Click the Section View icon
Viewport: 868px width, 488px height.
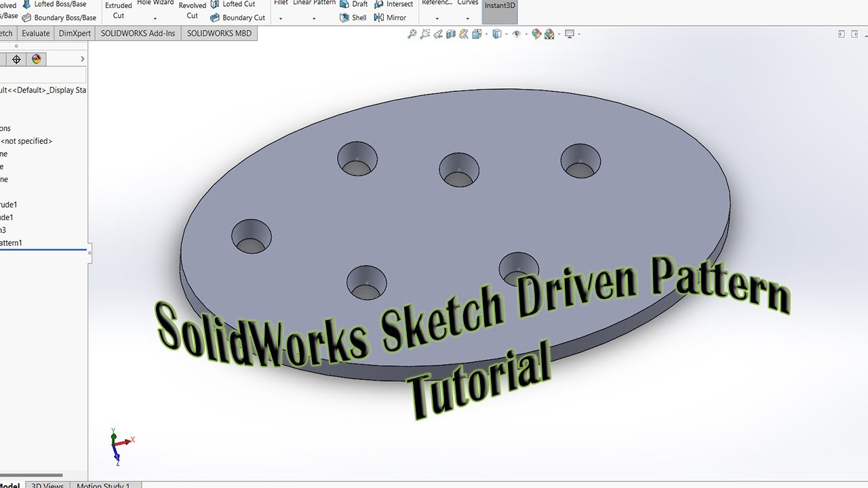450,34
